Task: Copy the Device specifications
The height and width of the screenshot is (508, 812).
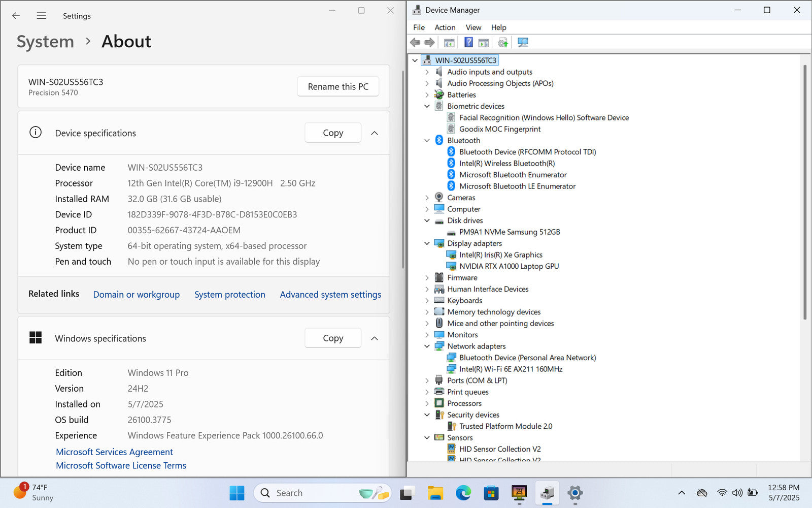Action: (x=333, y=133)
